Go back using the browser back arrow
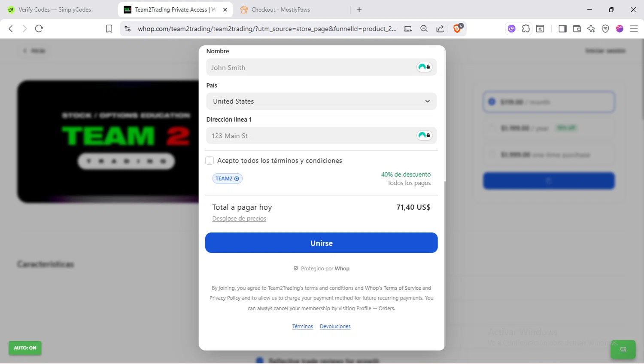Viewport: 644px width, 364px height. (11, 29)
